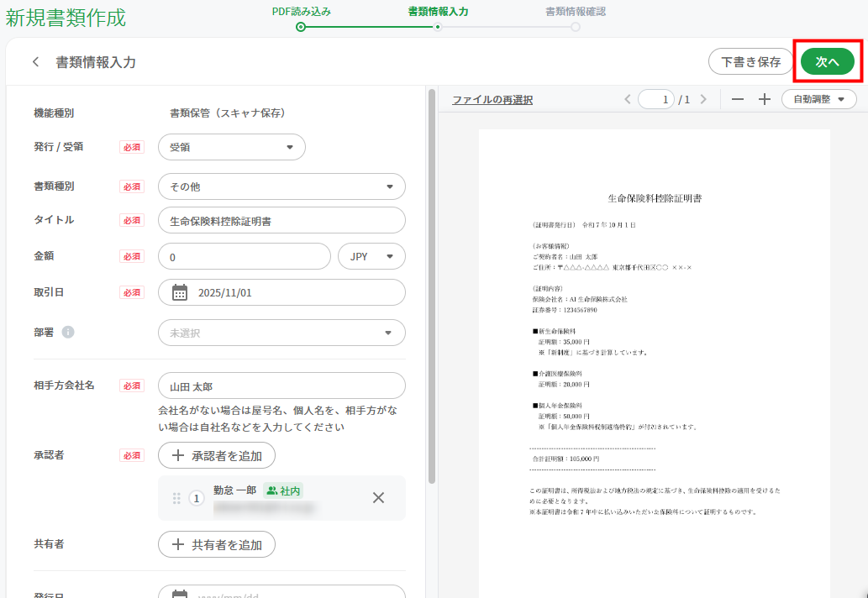Zoom in the PDF preview with plus
The width and height of the screenshot is (868, 598).
click(x=765, y=100)
